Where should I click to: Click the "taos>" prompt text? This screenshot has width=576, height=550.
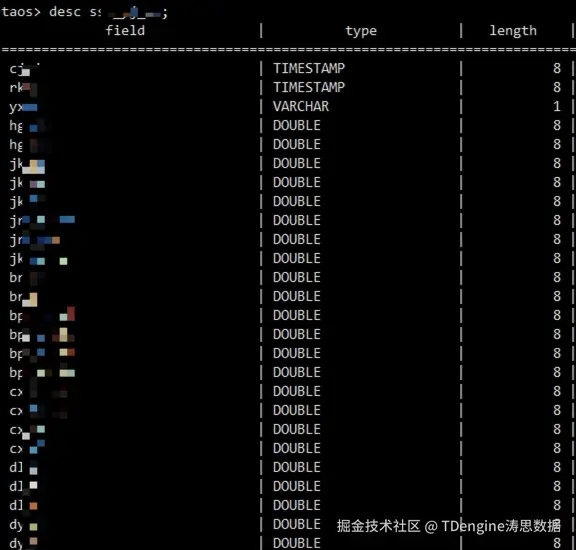(x=21, y=12)
